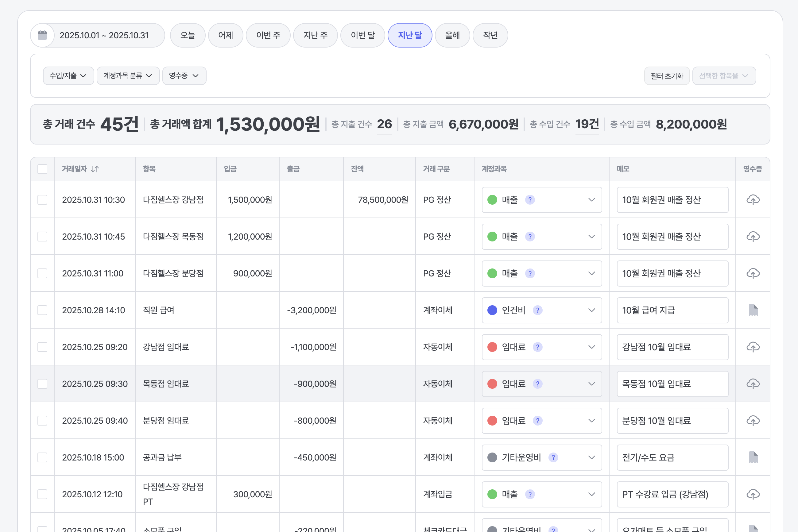The width and height of the screenshot is (798, 532).
Task: Upload receipt for 다짐헬스장 강남점 1,500,000원 row
Action: [753, 200]
